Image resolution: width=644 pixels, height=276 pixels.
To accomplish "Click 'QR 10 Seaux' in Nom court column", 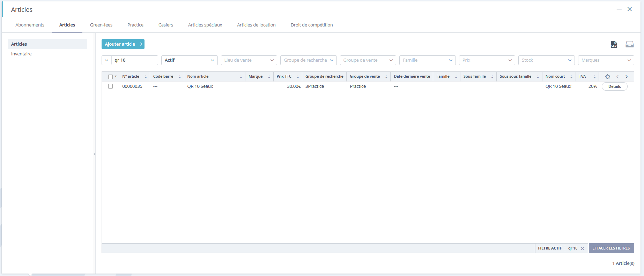I will [x=558, y=86].
